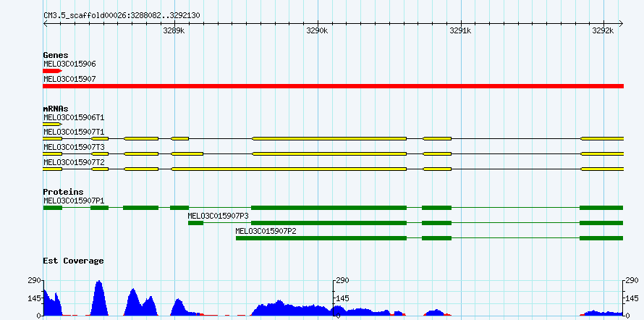Open the MELO3C015907P3 protein label

(218, 216)
